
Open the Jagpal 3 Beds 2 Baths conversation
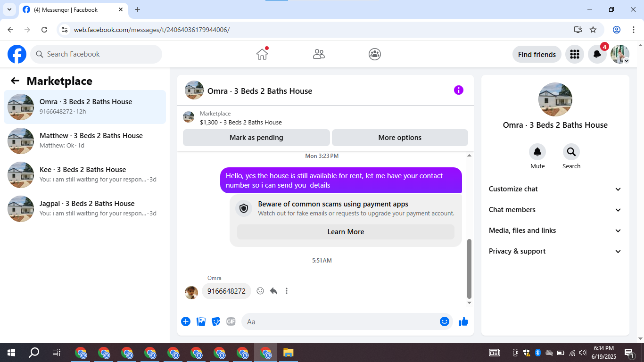[85, 209]
